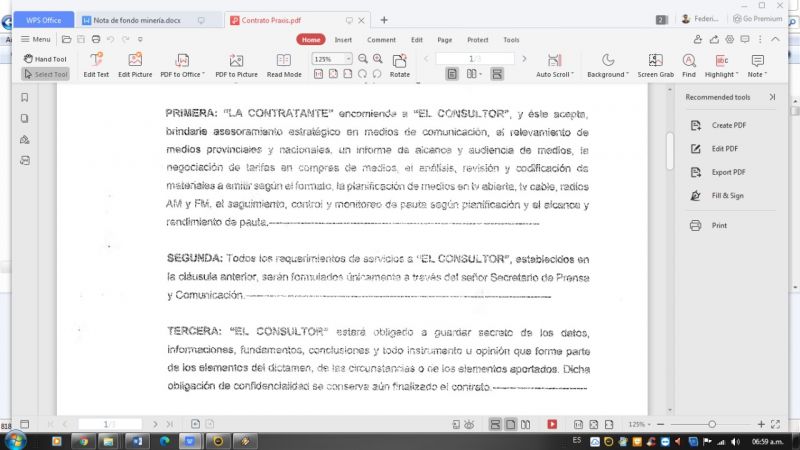Toggle single page view in status bar
The image size is (800, 450).
(510, 424)
